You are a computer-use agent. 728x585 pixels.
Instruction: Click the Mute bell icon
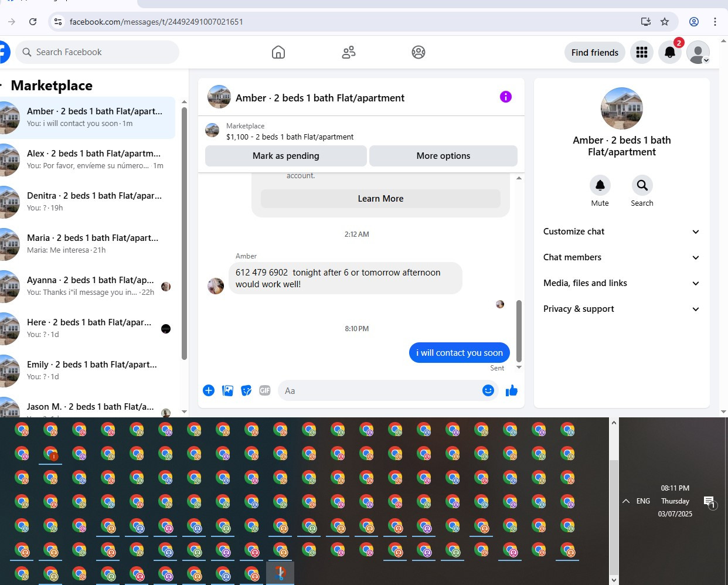pos(600,185)
